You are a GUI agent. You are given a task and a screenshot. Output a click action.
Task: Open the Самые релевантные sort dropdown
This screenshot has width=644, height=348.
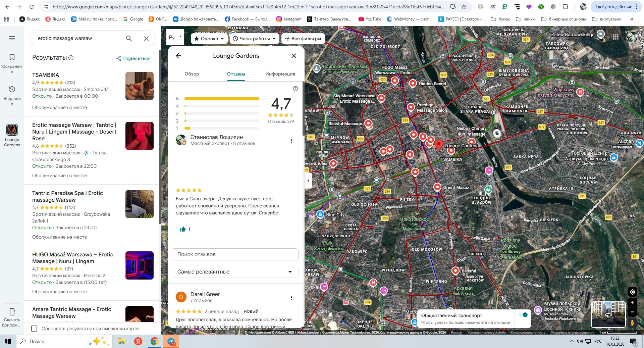tap(235, 272)
